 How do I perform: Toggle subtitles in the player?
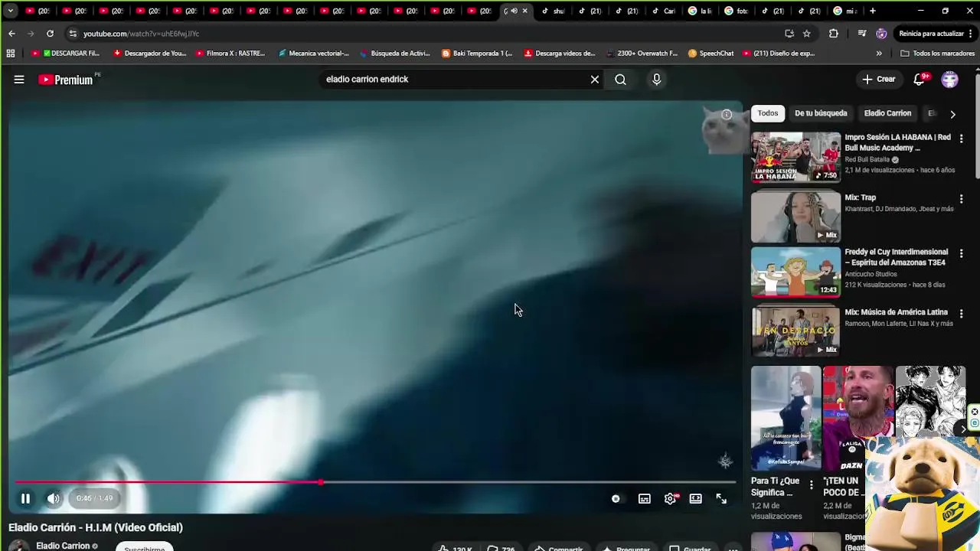point(645,498)
